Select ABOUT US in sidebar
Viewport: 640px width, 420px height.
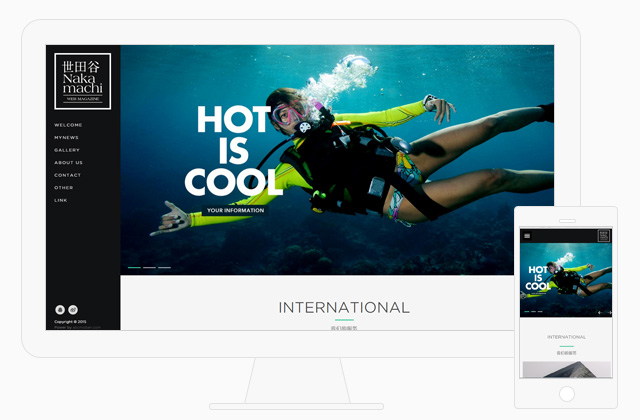pyautogui.click(x=69, y=162)
